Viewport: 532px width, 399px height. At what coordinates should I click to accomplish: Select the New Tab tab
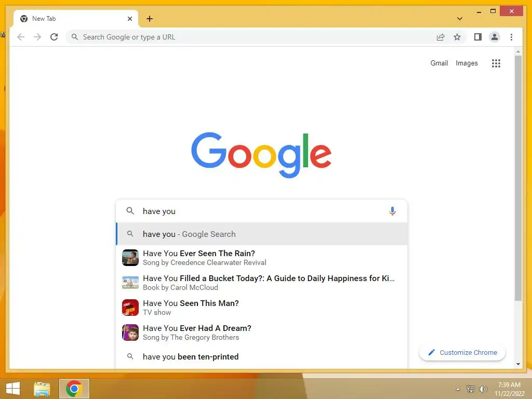(76, 19)
